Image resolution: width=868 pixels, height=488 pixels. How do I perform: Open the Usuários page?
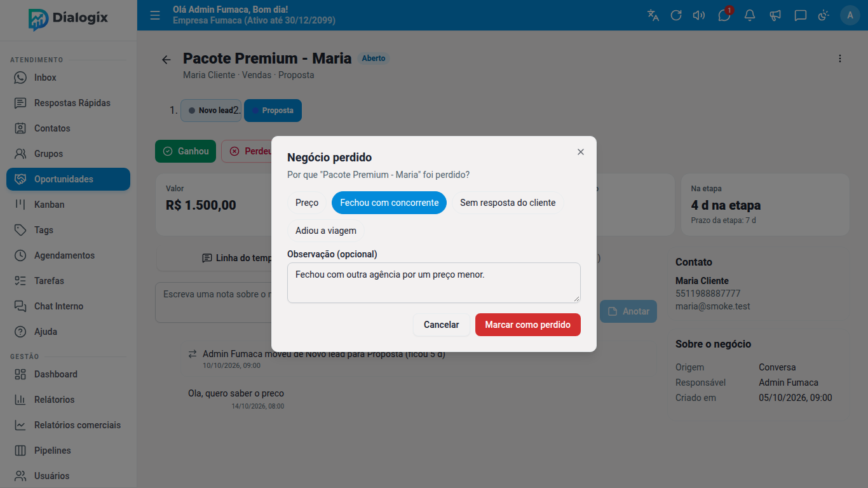tap(69, 476)
